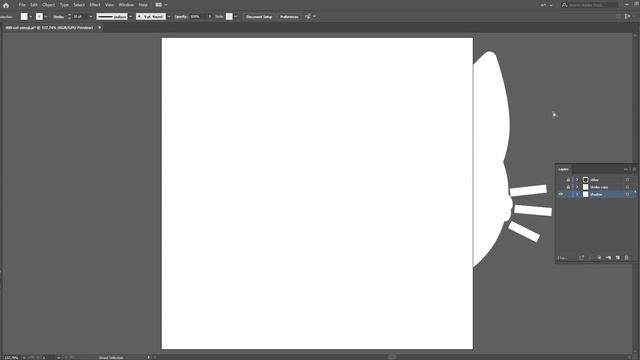The height and width of the screenshot is (360, 640).
Task: Click Make/Release Clipping Mask icon
Action: coord(599,258)
